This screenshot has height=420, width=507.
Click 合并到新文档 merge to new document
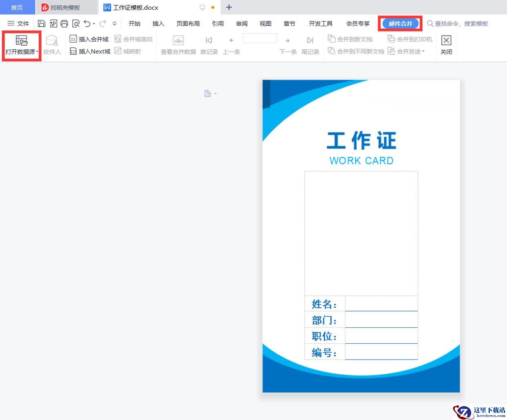click(350, 39)
